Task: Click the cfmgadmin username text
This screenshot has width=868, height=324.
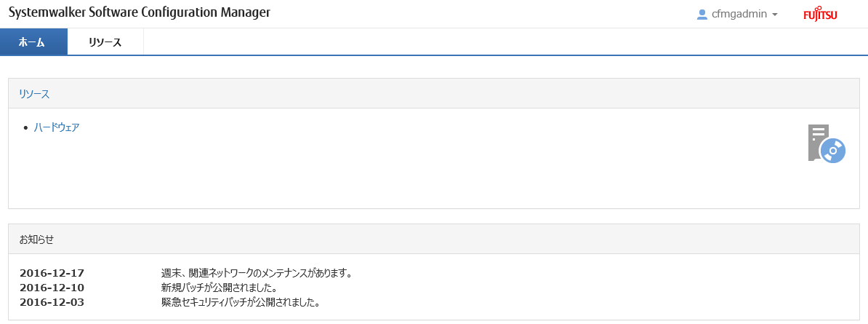Action: pos(739,15)
